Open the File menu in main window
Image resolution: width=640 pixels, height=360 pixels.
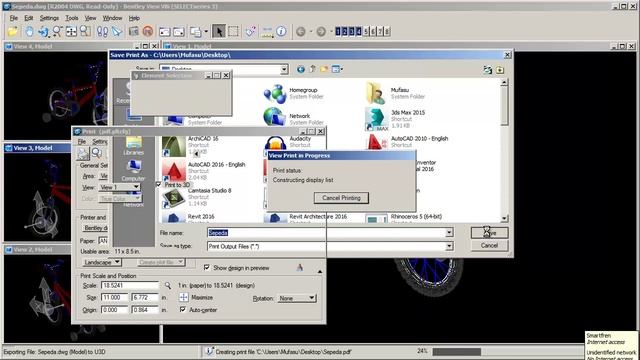click(x=14, y=18)
